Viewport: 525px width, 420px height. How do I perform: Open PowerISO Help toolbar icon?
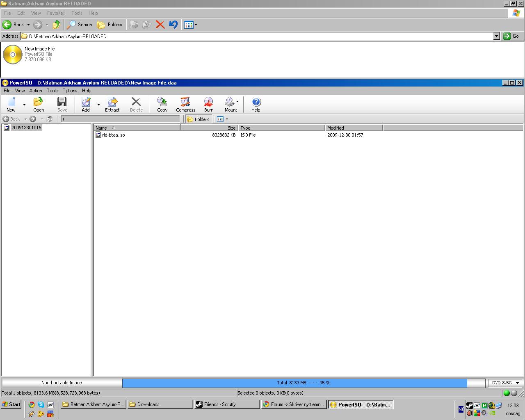[256, 104]
